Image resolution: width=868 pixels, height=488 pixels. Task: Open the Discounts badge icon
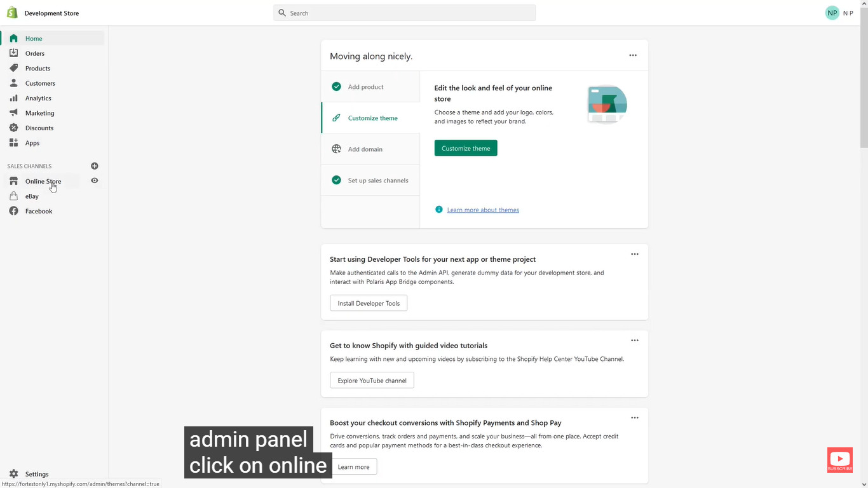pos(13,128)
